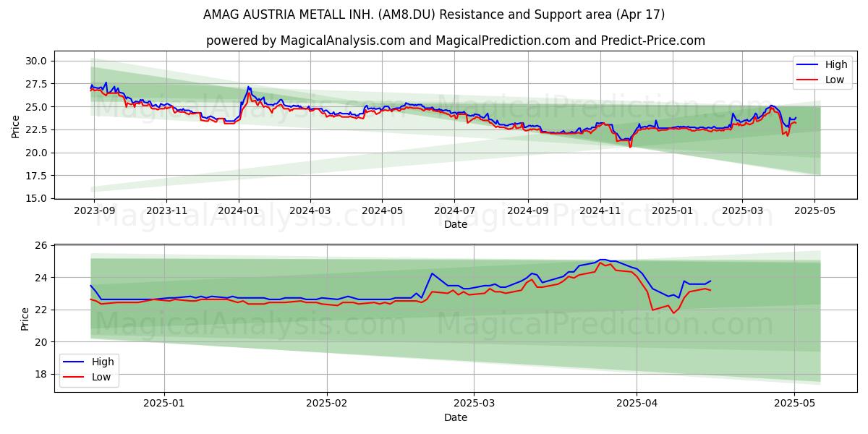Click the '27.5' price tick on top chart

click(x=38, y=84)
